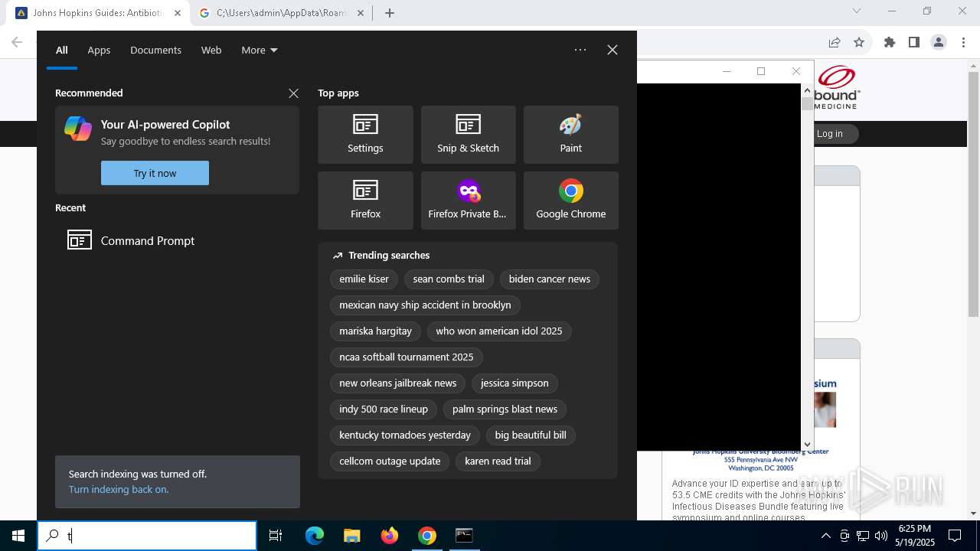
Task: Select jessica simpson trending chip
Action: (x=514, y=383)
